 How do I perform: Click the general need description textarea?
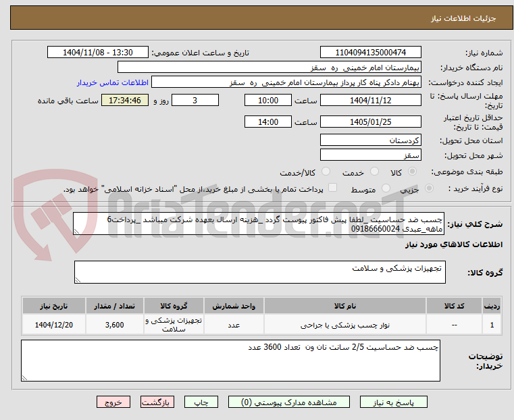point(259,224)
